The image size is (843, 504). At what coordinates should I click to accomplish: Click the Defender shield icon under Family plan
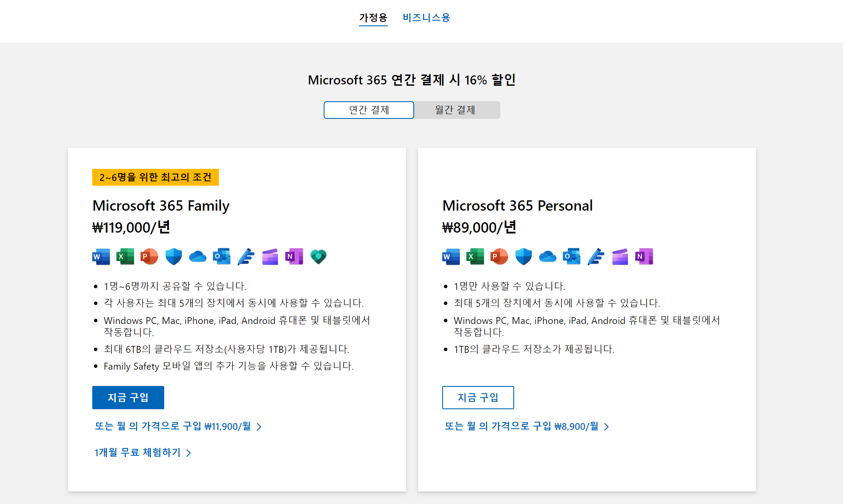tap(174, 257)
